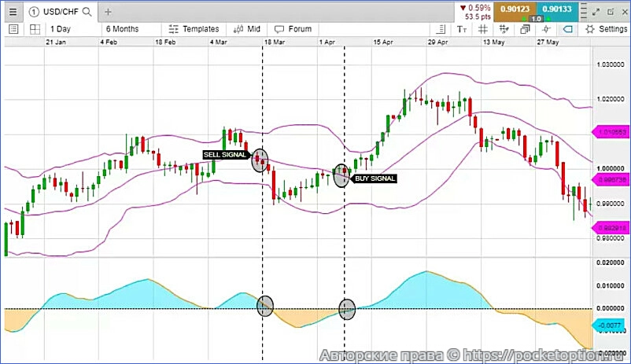Open the hamburger main menu
Viewport: 631px width, 364px height.
click(x=12, y=12)
